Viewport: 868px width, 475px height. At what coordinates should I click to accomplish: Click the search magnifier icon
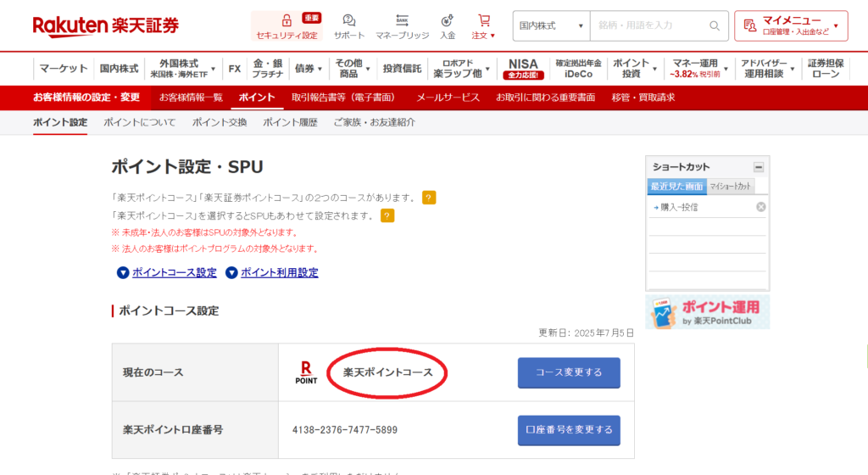(714, 25)
